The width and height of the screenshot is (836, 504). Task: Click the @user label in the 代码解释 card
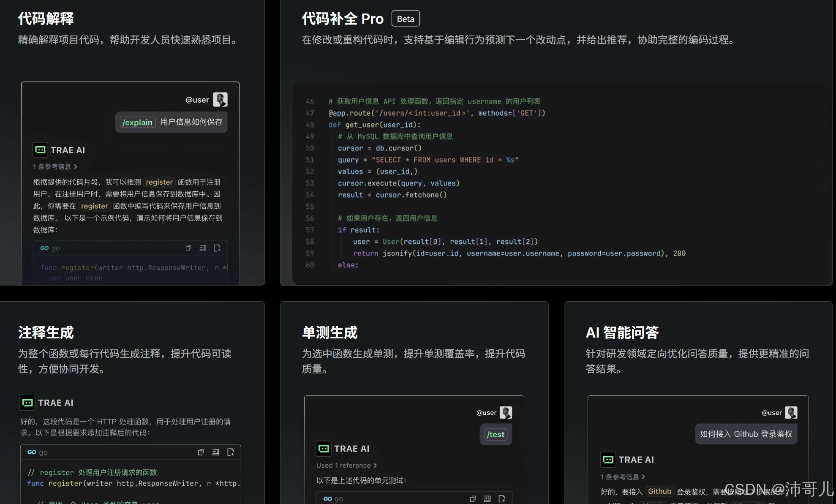(197, 100)
